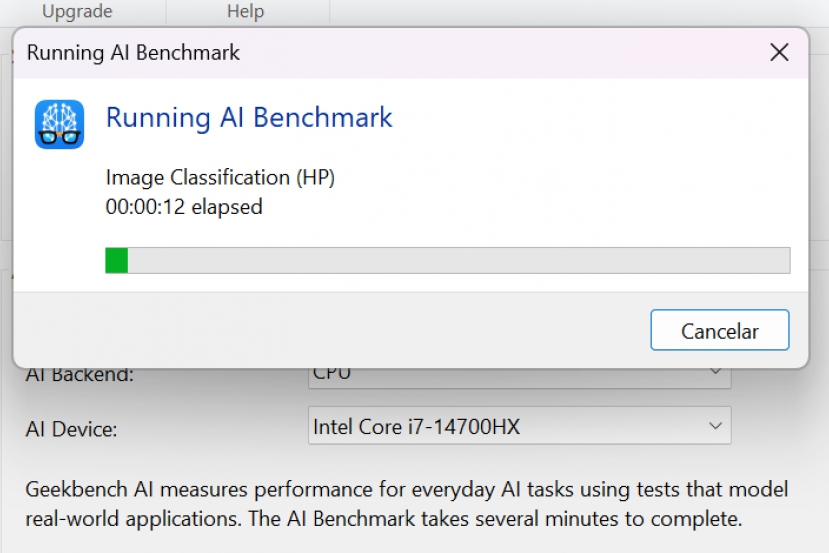Open the AI Device dropdown
The height and width of the screenshot is (553, 829).
pyautogui.click(x=519, y=426)
